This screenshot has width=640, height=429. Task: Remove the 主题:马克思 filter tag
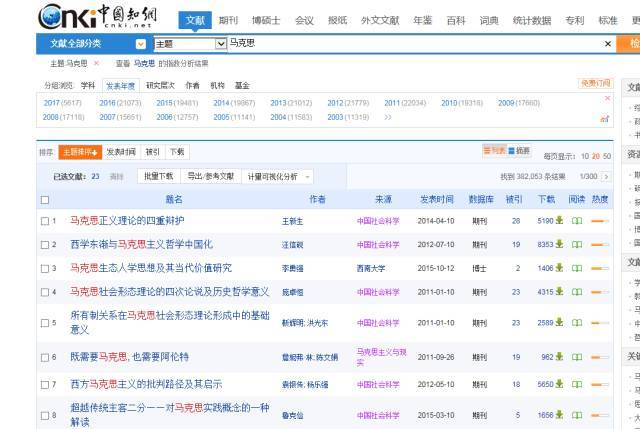click(x=96, y=63)
